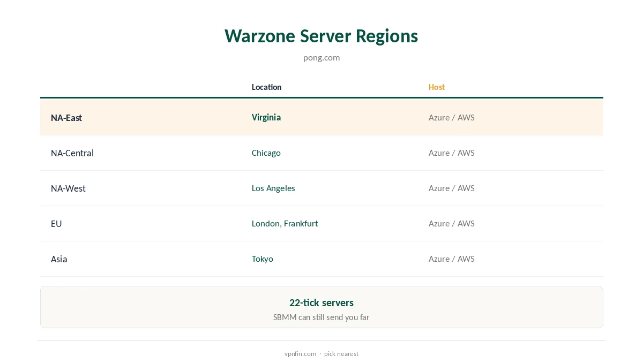Click the Chicago location cell
Screen dimensions: 643x364
click(266, 153)
